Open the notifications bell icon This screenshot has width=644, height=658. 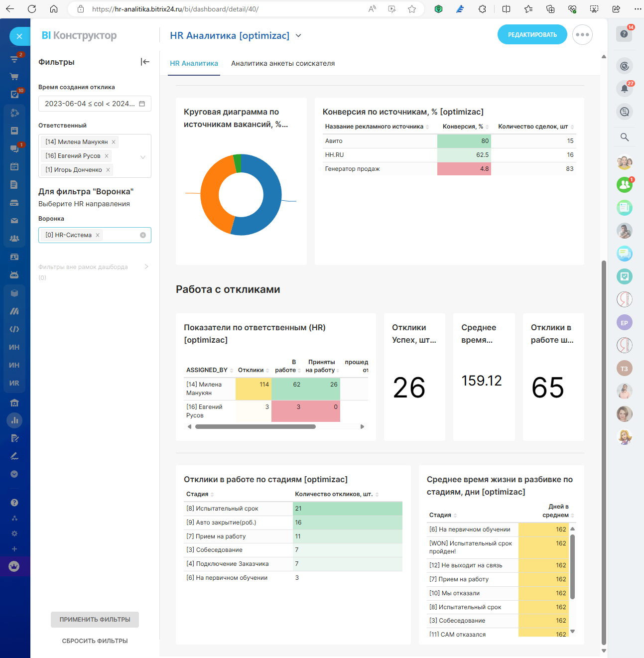[624, 89]
